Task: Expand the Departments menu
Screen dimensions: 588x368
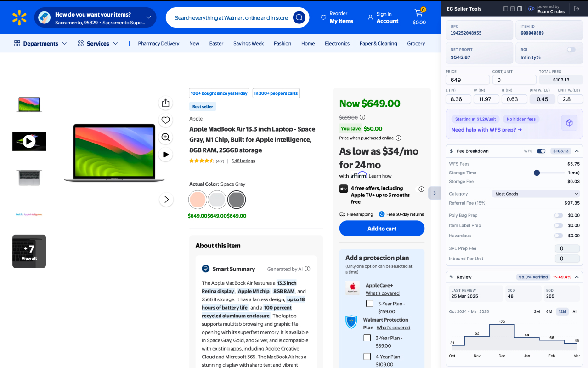Action: point(40,43)
